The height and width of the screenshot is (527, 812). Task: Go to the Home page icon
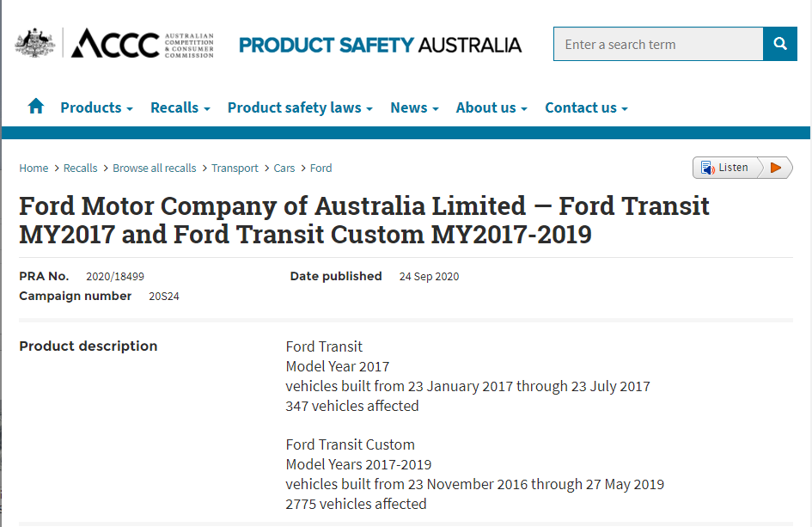(35, 107)
